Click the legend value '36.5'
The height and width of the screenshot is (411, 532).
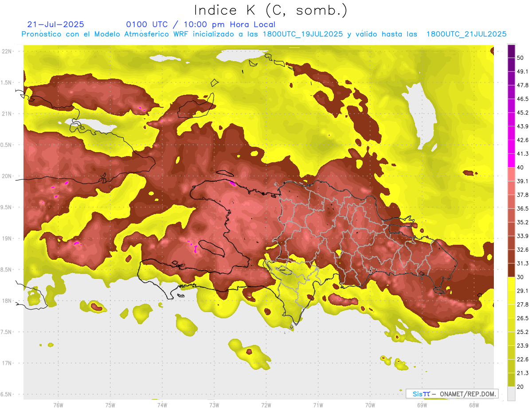(523, 208)
